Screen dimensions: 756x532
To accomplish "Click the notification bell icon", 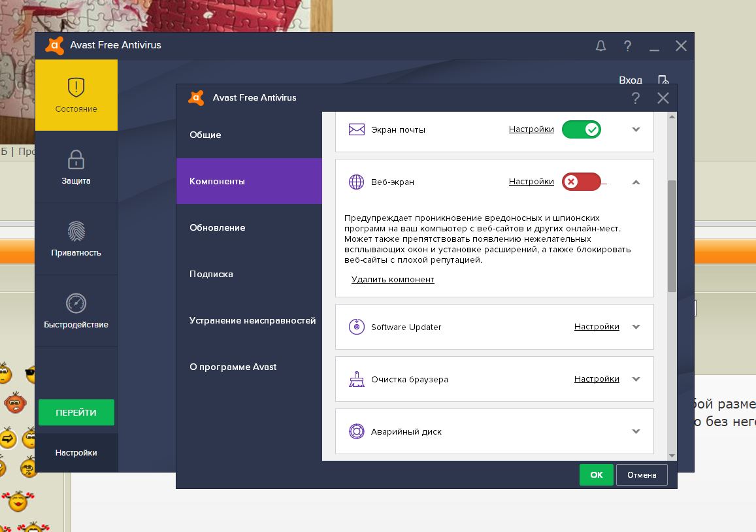I will 600,46.
